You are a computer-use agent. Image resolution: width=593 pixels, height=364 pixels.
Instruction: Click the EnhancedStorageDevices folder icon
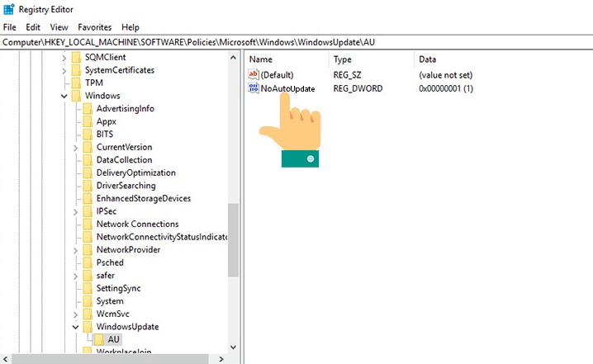click(88, 198)
